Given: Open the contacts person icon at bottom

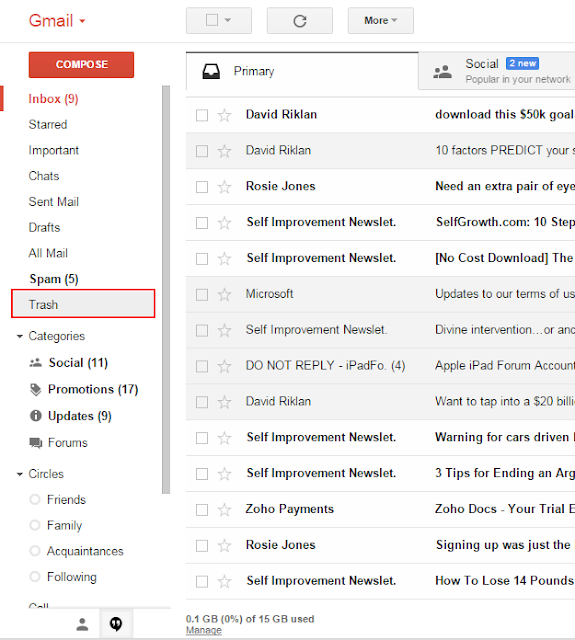Looking at the screenshot, I should pyautogui.click(x=82, y=624).
